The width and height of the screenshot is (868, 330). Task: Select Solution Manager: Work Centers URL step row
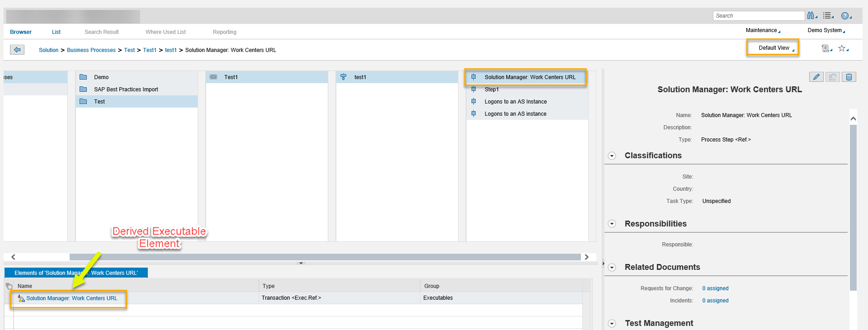coord(527,77)
